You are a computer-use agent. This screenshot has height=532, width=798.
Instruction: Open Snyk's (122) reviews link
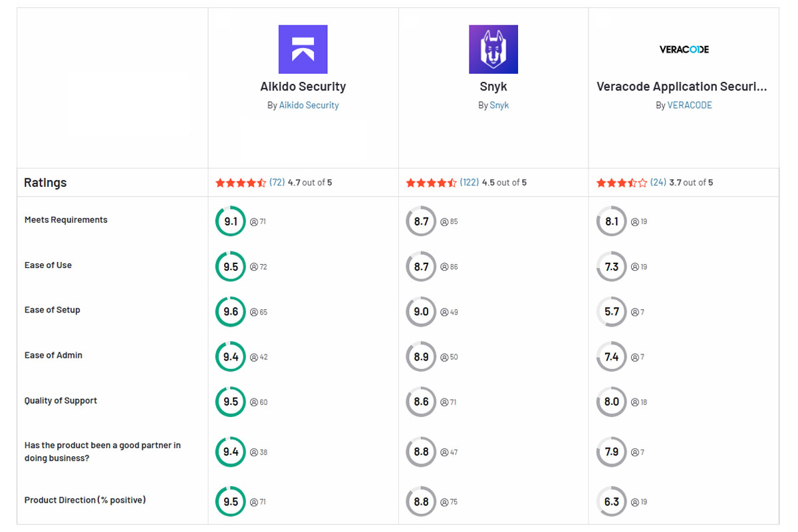pyautogui.click(x=469, y=182)
